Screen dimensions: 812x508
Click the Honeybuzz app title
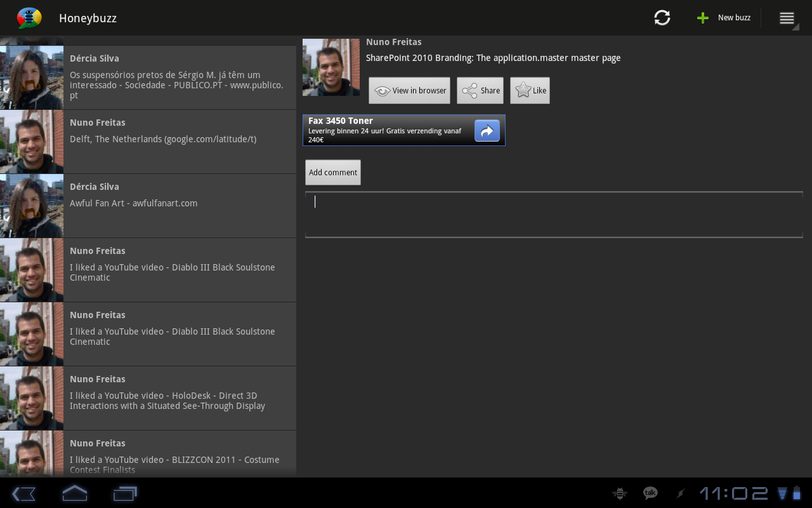(x=88, y=18)
